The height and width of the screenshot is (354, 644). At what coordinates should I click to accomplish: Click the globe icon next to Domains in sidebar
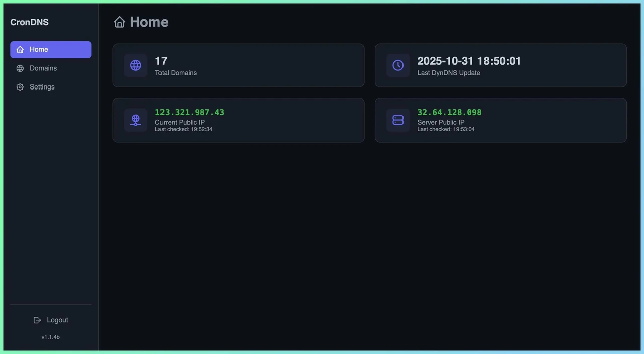click(20, 68)
